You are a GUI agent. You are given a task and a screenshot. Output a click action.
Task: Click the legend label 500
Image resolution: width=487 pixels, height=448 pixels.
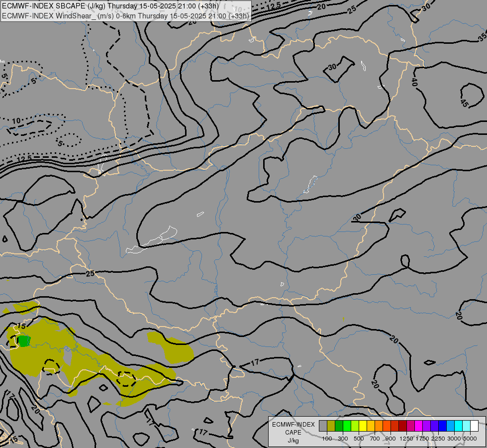point(359,439)
